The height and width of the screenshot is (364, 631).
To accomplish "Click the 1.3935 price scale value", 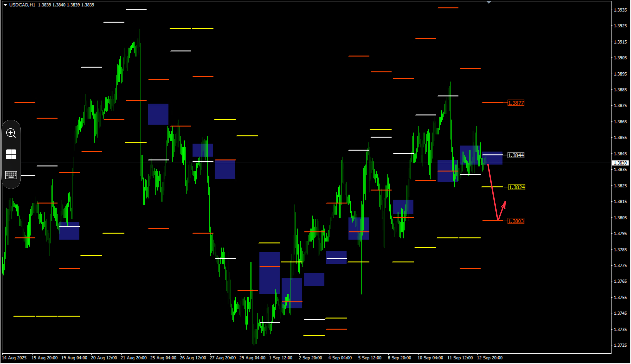I will pyautogui.click(x=620, y=10).
